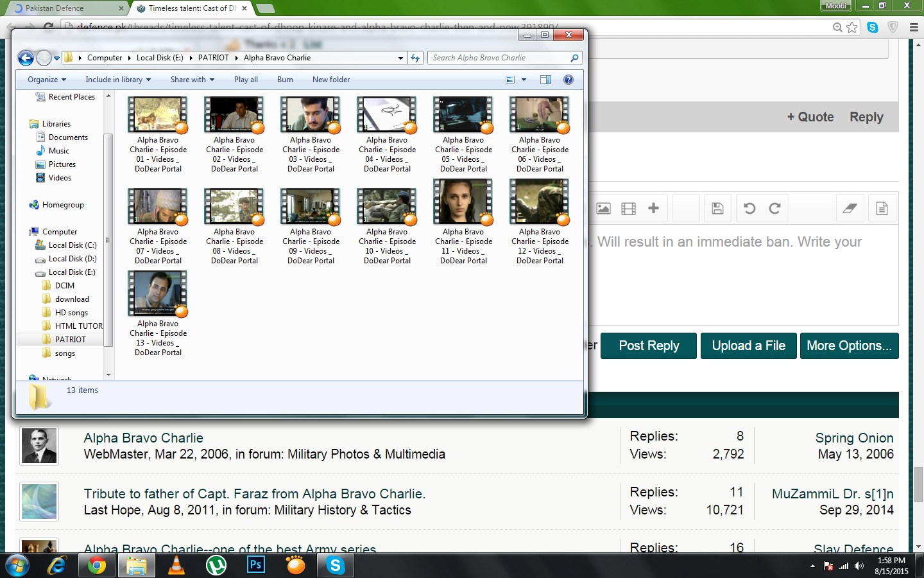Select Recent Places in navigation pane

[65, 97]
